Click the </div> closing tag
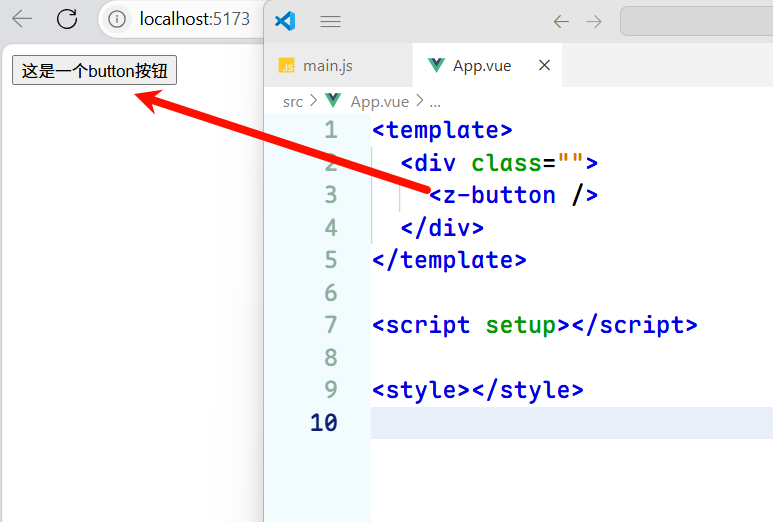 pos(442,228)
